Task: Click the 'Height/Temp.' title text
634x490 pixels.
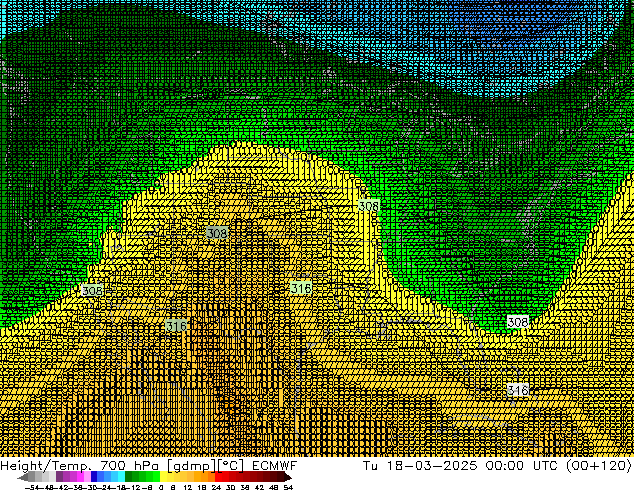Action: [45, 466]
